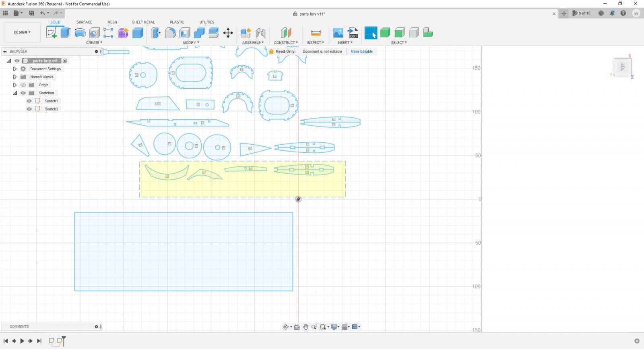Pick the Offset Plane construct tool

[x=286, y=33]
